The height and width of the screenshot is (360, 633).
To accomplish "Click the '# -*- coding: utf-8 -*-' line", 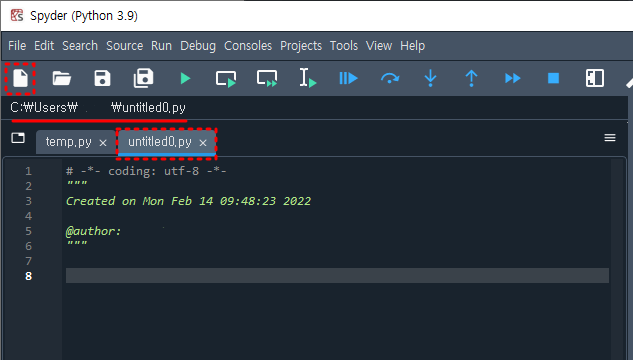I will 146,171.
